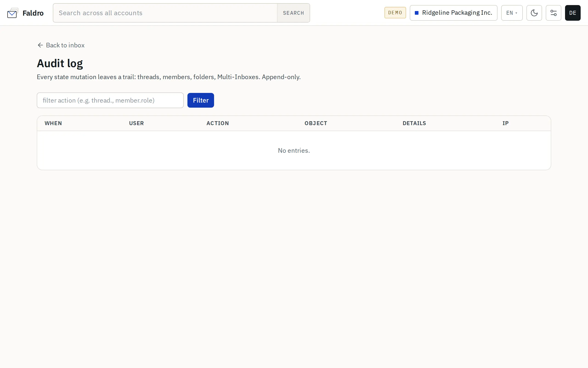
Task: Click the WHEN column header
Action: 53,123
